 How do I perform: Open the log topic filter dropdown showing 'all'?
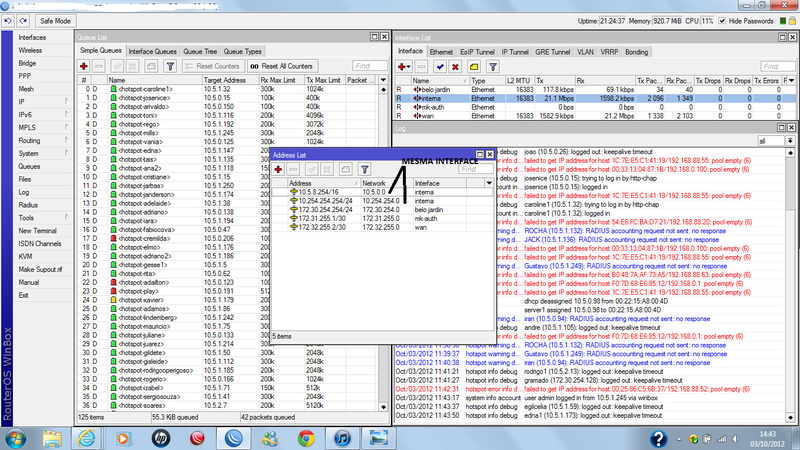click(x=773, y=142)
